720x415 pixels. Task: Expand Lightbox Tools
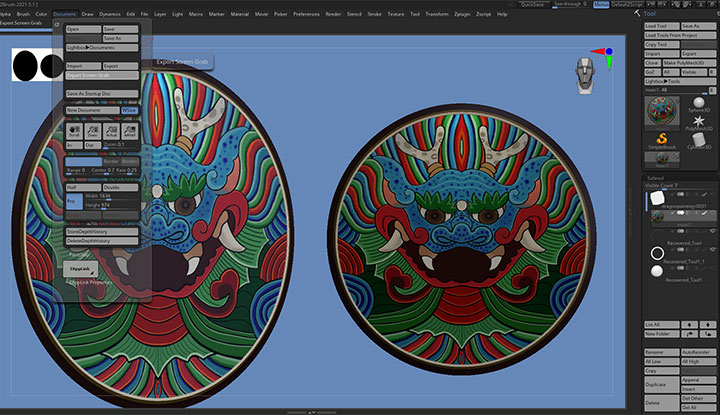tap(680, 81)
